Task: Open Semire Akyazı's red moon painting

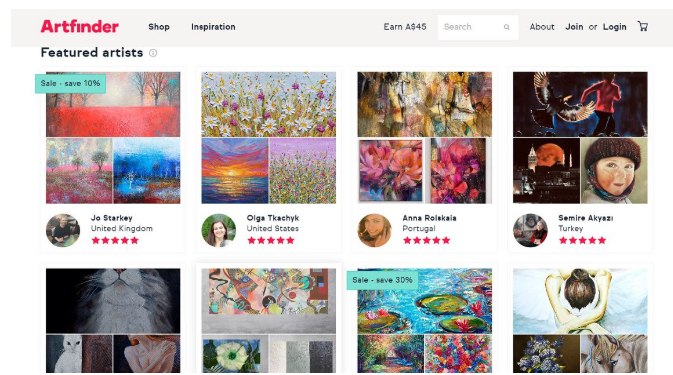Action: pyautogui.click(x=546, y=171)
